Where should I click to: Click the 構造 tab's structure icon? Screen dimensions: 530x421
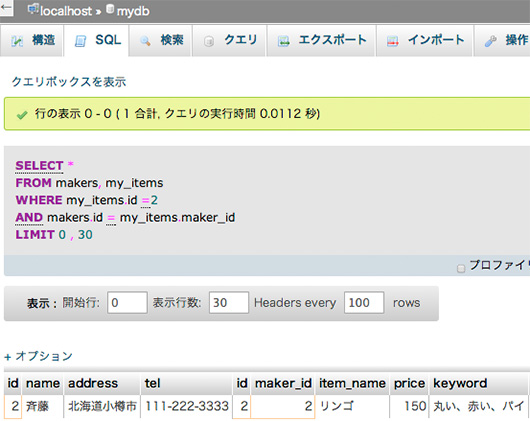point(17,42)
